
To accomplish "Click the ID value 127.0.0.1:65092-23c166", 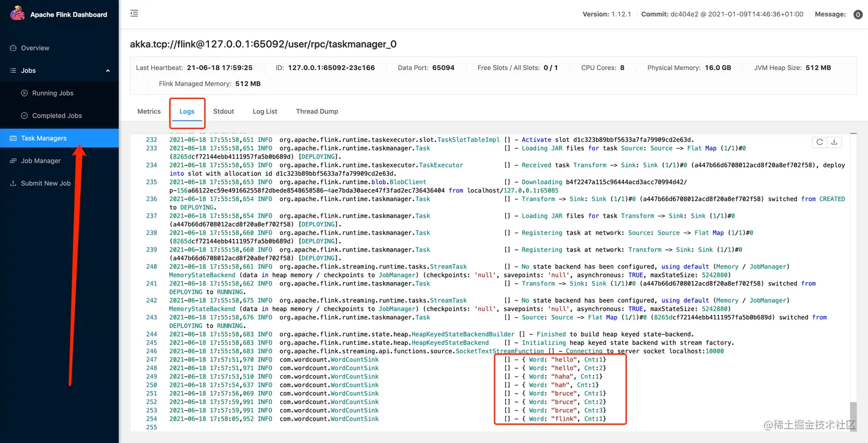I will click(331, 68).
